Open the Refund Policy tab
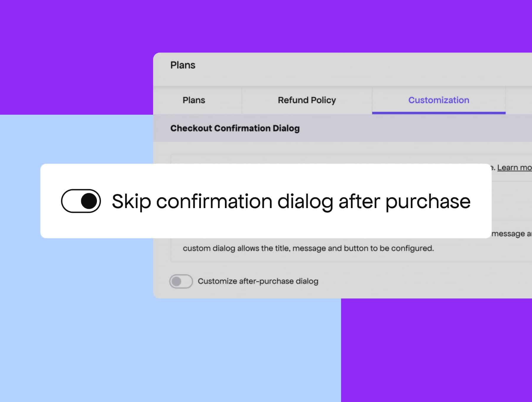 [x=306, y=100]
